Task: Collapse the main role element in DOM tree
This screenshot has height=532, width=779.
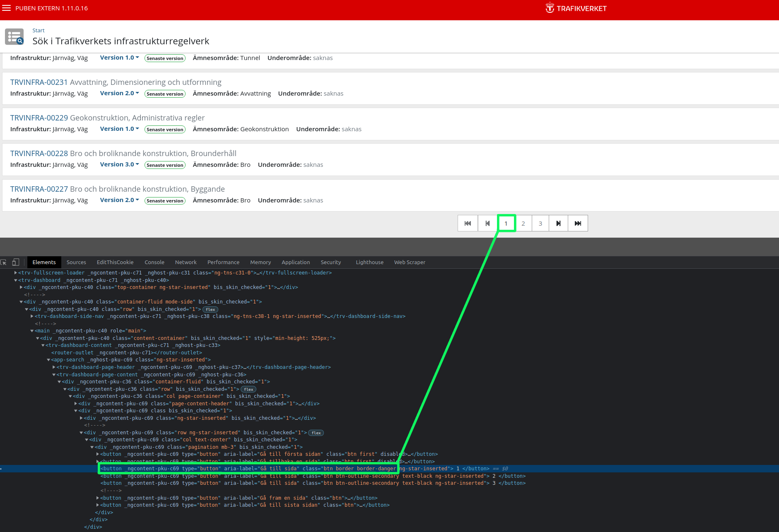Action: (x=32, y=331)
